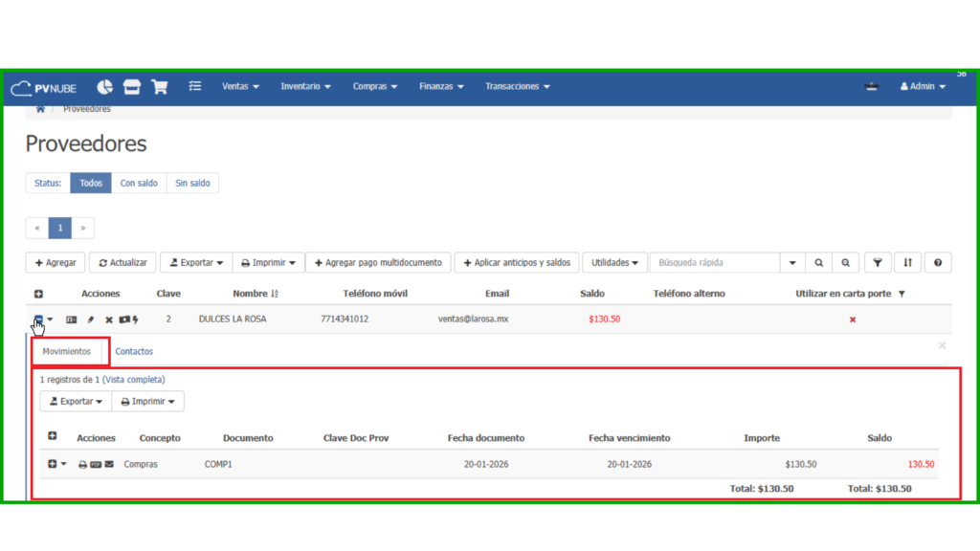Expand the COMP1 movement row
The width and height of the screenshot is (980, 551).
pos(53,464)
